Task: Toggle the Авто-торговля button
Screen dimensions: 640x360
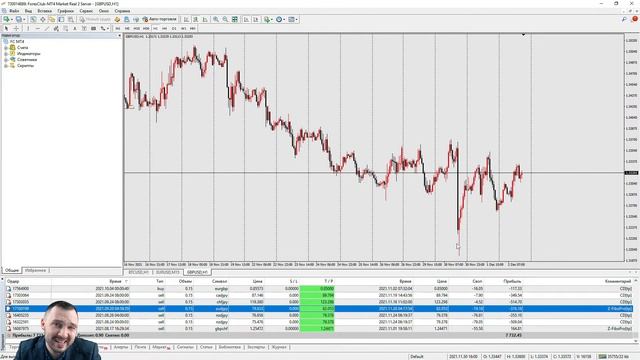Action: click(159, 19)
